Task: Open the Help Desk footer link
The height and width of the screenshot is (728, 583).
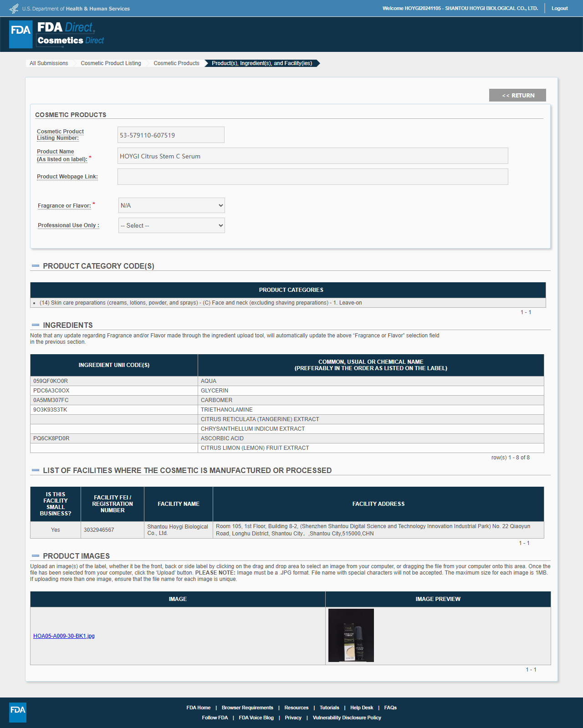Action: pyautogui.click(x=362, y=708)
